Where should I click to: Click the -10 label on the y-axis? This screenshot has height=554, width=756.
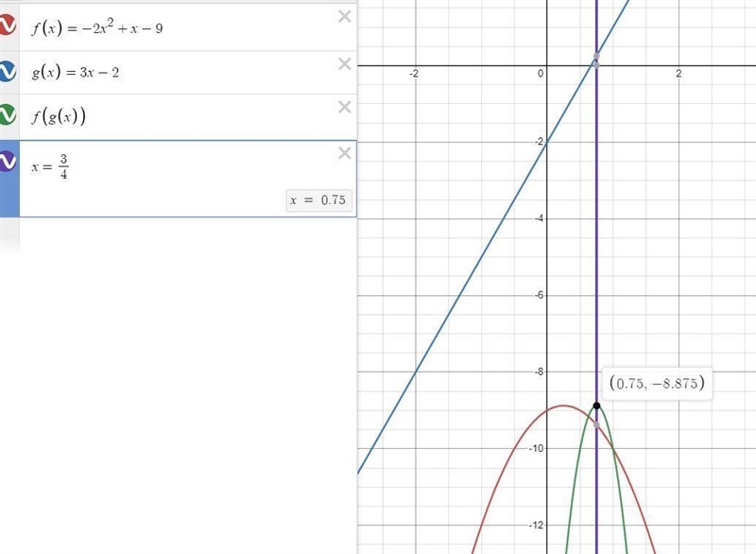(536, 448)
